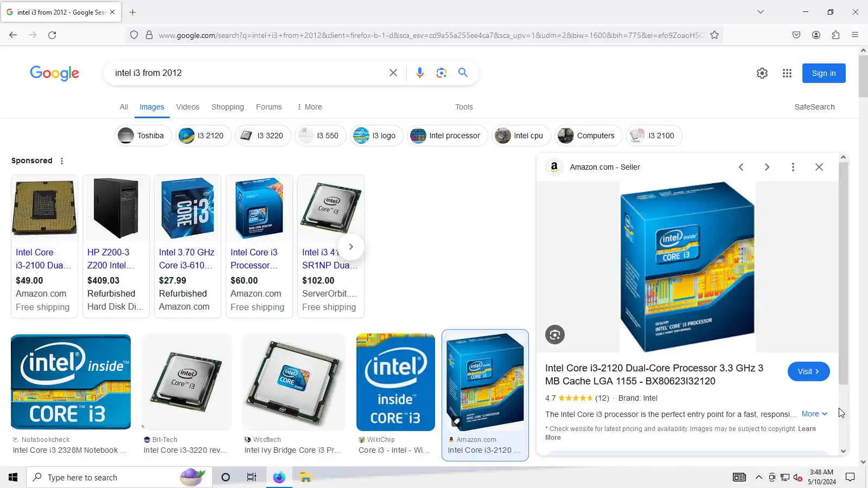Show hidden system tray icons

759,477
